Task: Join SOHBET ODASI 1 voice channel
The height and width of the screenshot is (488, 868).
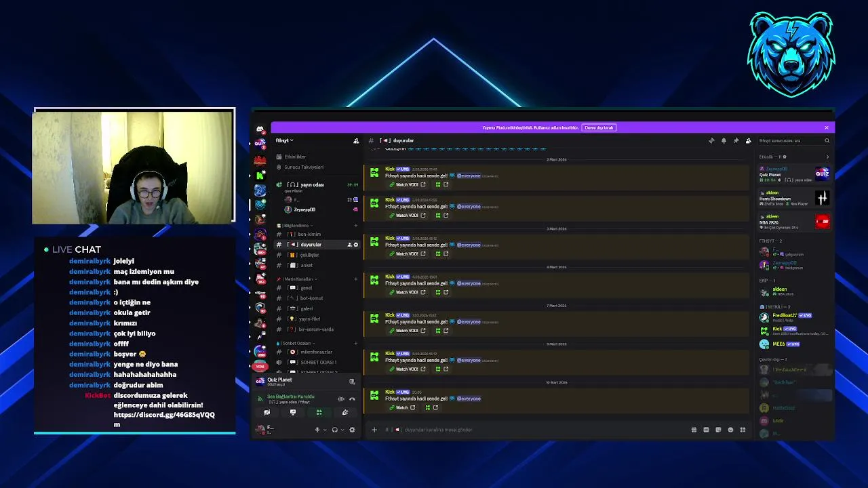Action: click(x=317, y=362)
